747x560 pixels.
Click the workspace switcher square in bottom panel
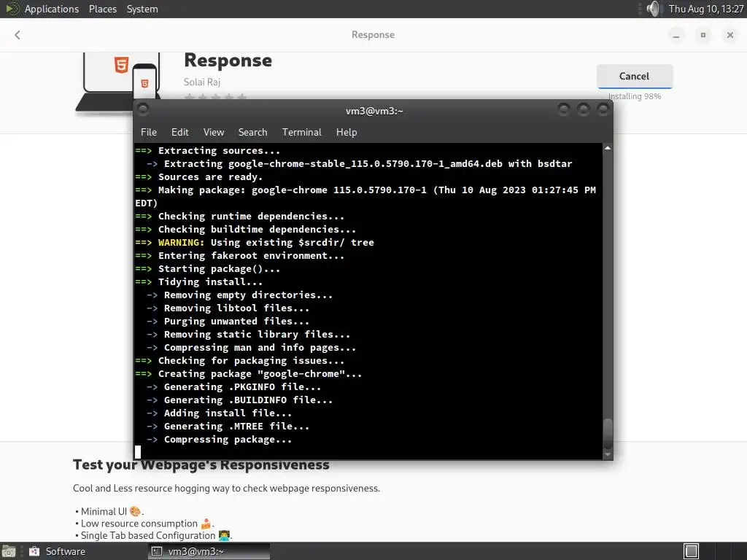click(692, 551)
